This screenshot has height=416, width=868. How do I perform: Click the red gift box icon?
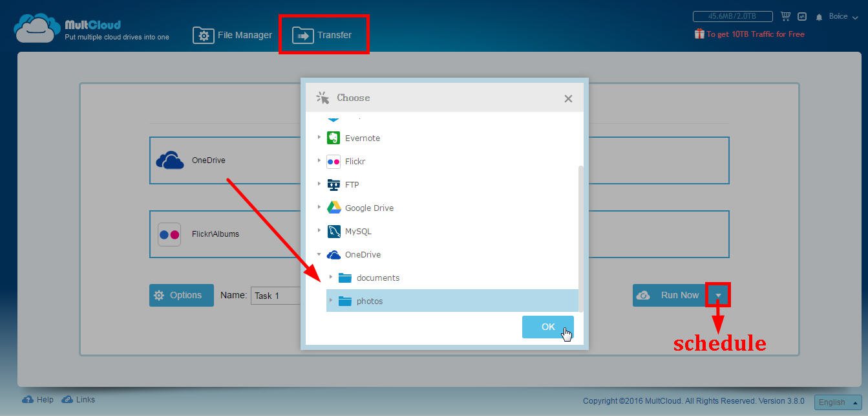point(699,34)
